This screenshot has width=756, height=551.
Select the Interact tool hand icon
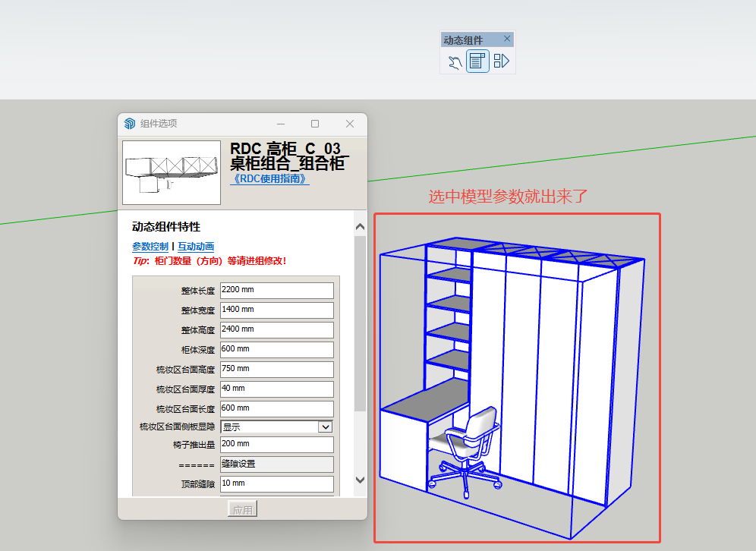(x=455, y=61)
